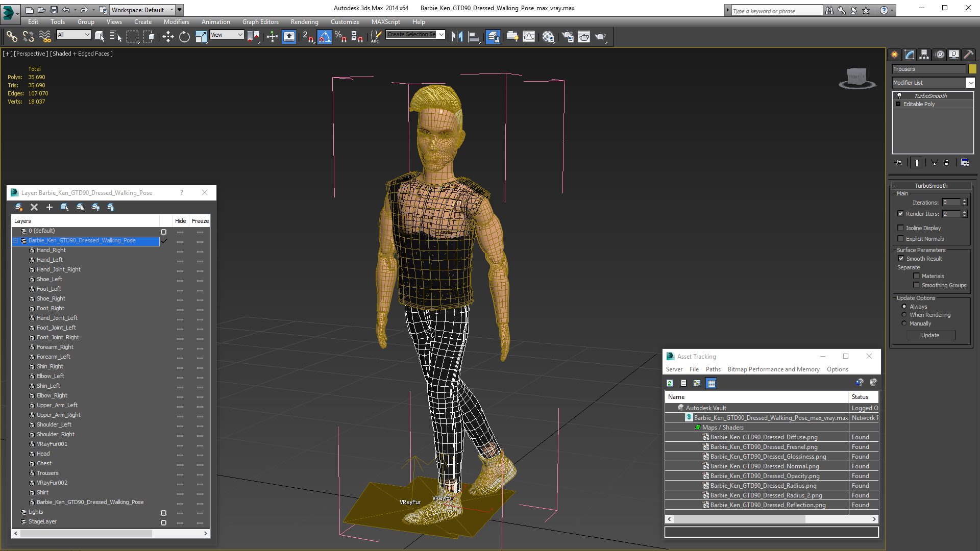Expand Editable Poly in modifier stack
Screen dimensions: 980x551
898,104
